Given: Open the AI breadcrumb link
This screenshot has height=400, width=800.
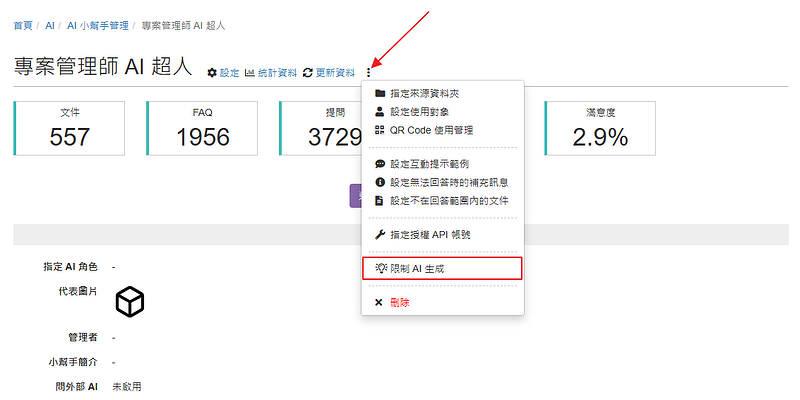Looking at the screenshot, I should point(49,24).
